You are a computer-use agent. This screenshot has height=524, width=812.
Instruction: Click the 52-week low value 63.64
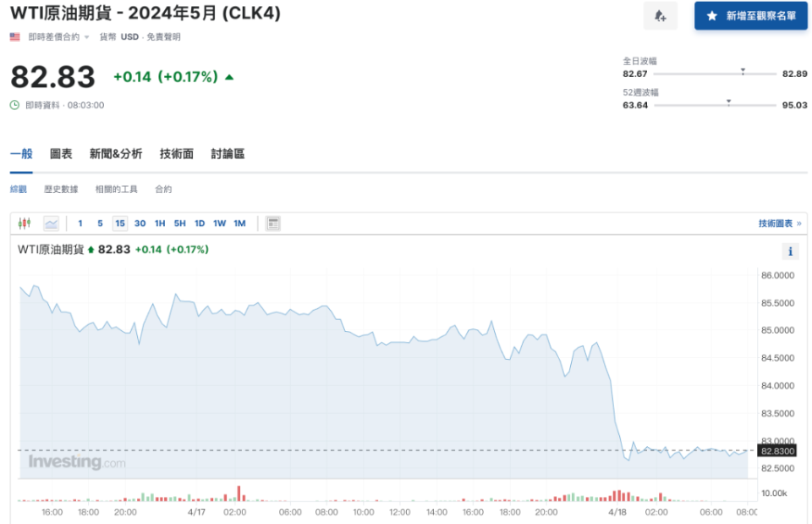point(635,105)
